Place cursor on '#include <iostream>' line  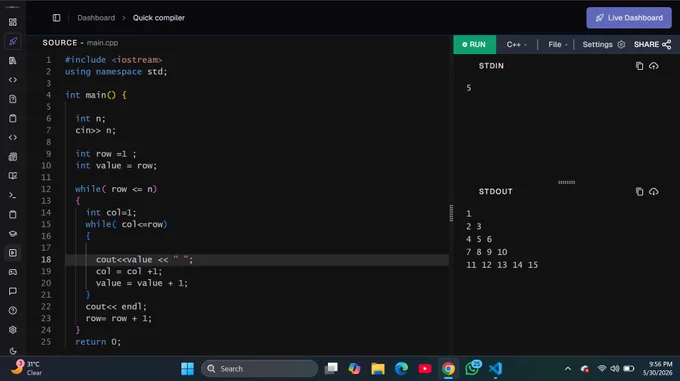113,60
